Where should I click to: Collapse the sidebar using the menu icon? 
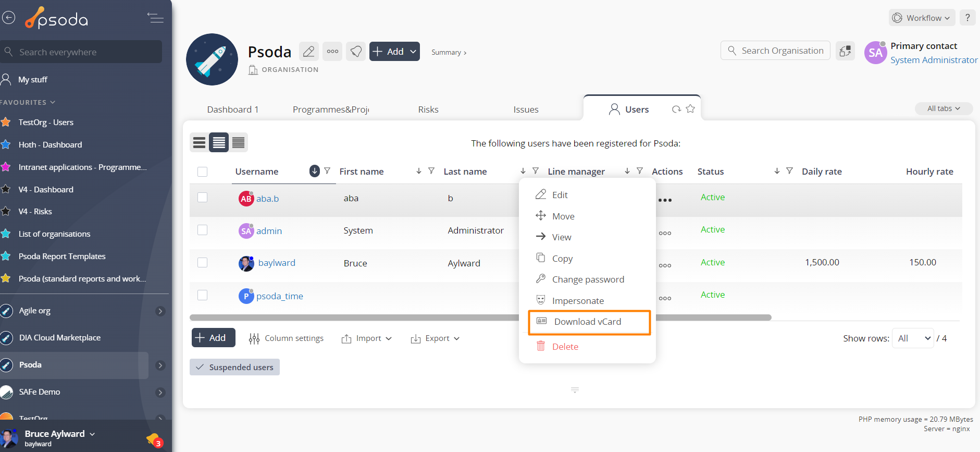(x=155, y=18)
